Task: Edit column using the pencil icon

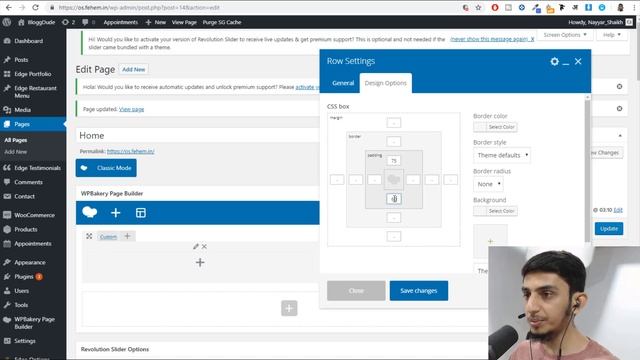Action: click(x=196, y=247)
